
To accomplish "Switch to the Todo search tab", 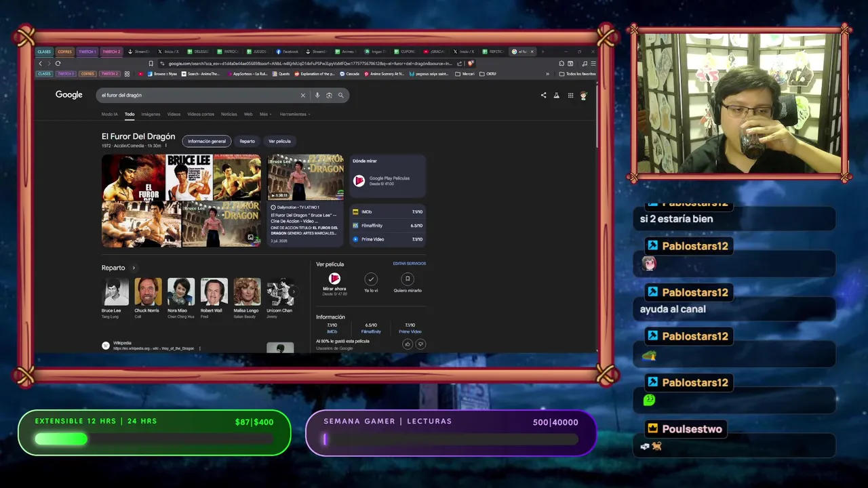I will (130, 114).
